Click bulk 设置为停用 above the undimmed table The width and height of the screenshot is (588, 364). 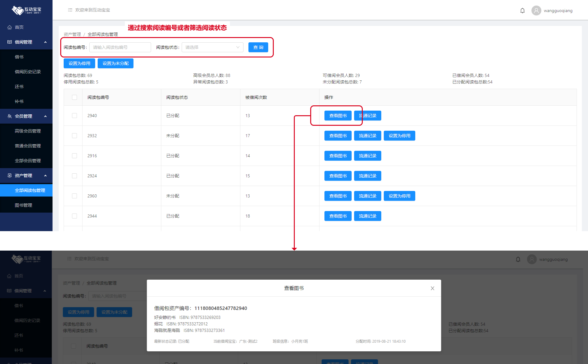[79, 63]
